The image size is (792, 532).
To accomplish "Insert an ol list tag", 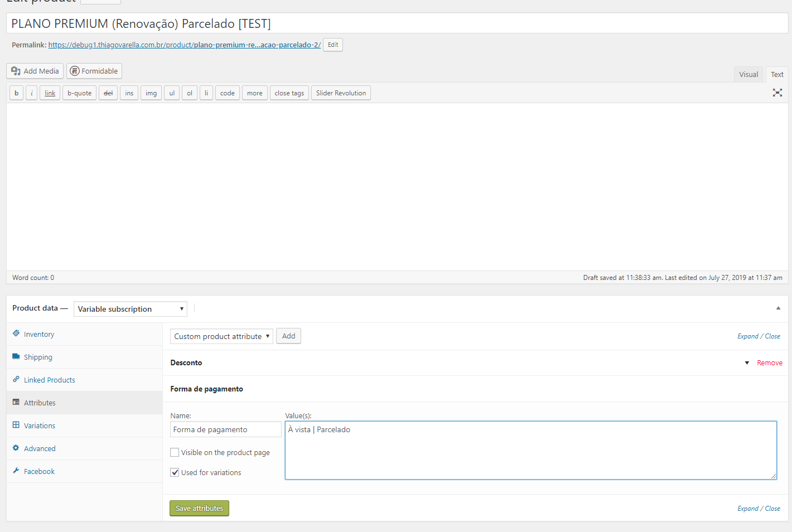I will click(x=190, y=93).
